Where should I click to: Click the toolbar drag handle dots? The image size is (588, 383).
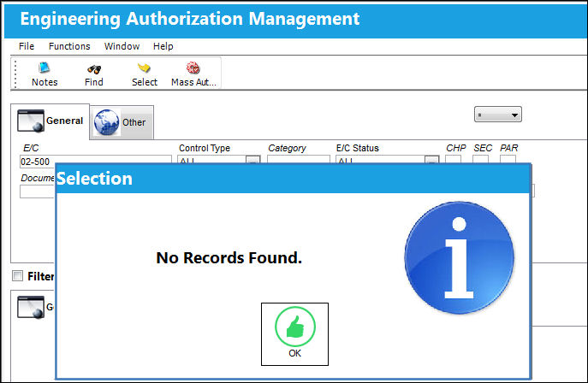click(x=15, y=74)
